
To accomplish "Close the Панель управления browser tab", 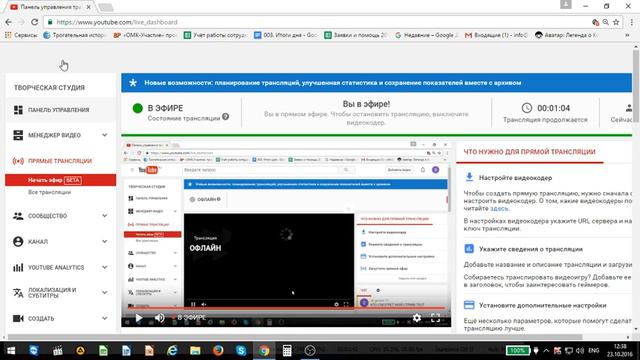I will (89, 7).
